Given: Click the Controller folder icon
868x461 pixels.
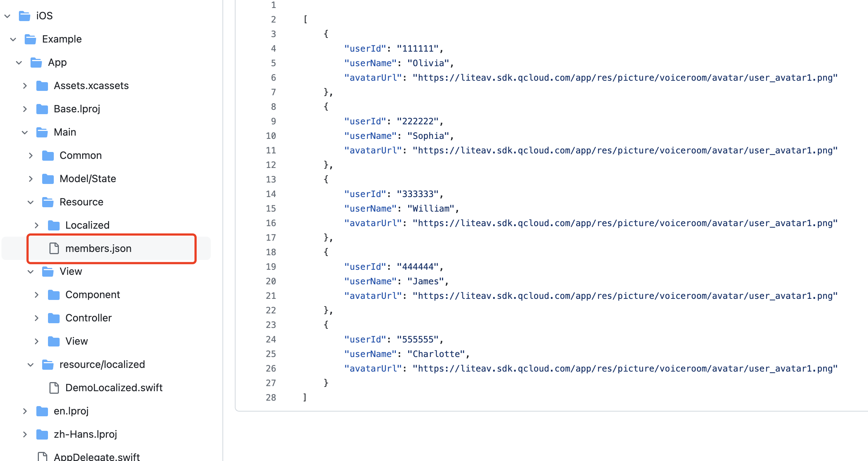Looking at the screenshot, I should click(54, 318).
